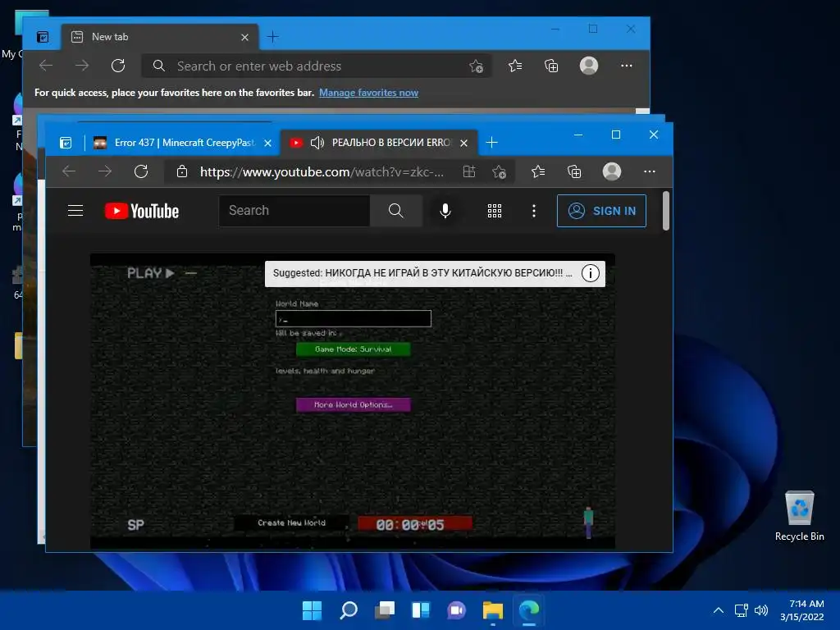
Task: Click the Microsoft Edge taskbar icon
Action: (x=529, y=610)
